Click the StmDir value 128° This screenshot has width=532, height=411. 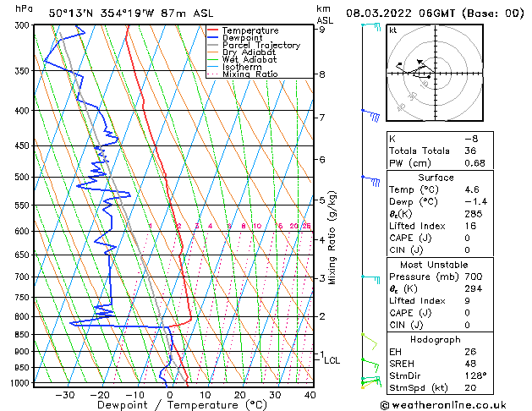475,375
